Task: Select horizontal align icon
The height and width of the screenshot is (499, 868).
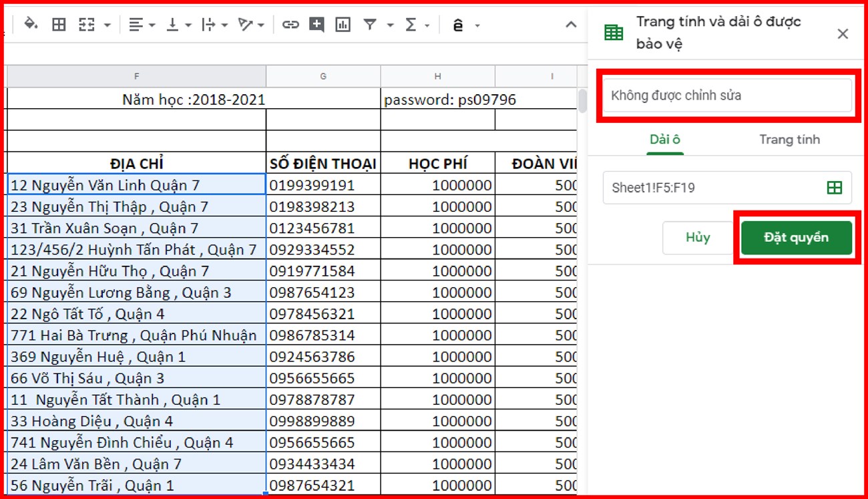Action: click(136, 25)
